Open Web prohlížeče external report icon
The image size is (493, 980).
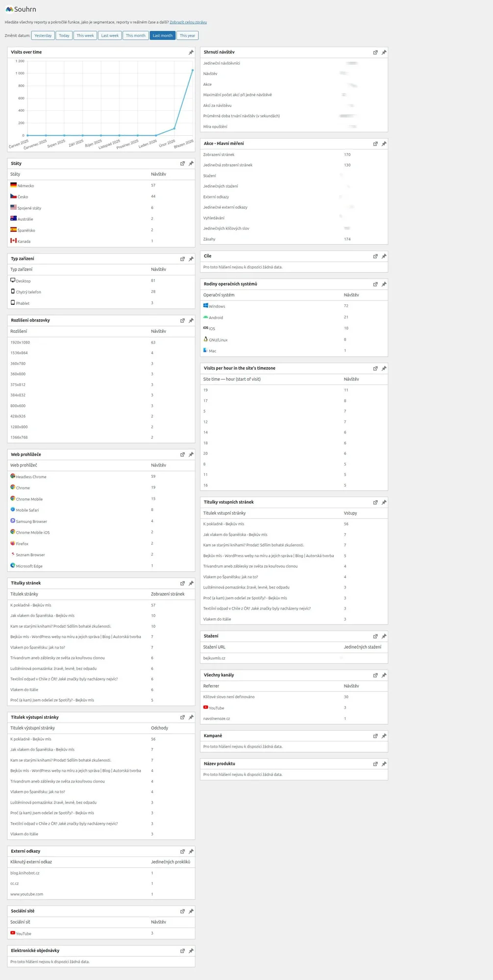(182, 455)
